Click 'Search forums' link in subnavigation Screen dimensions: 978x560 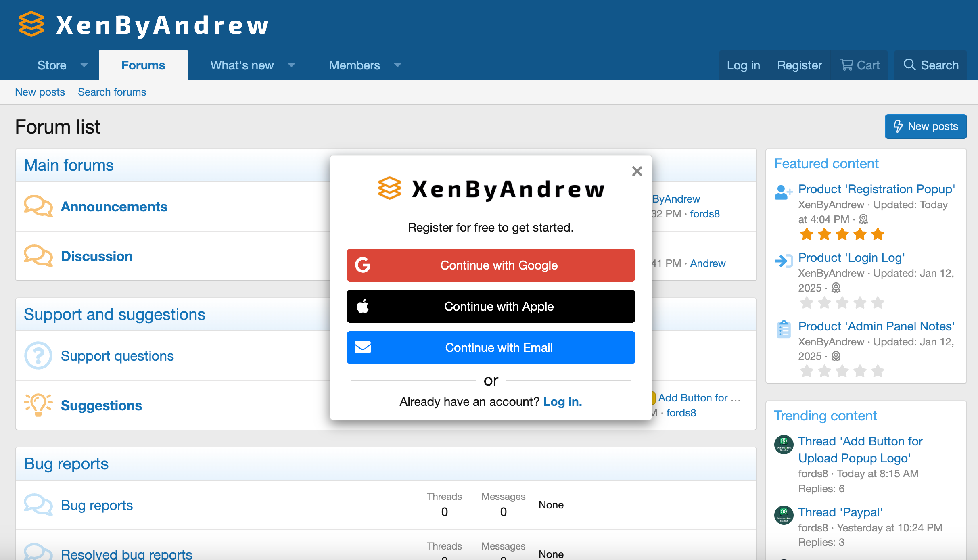112,92
